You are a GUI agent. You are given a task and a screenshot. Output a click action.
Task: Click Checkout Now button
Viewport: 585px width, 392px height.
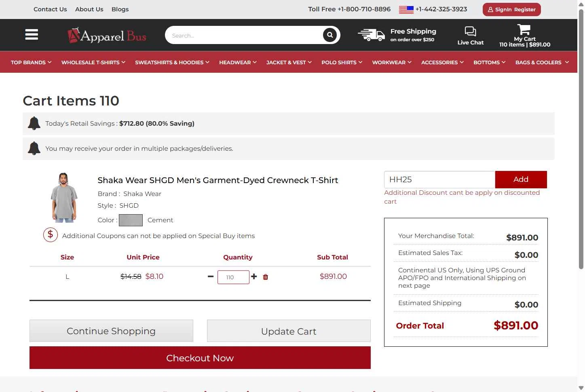tap(200, 358)
